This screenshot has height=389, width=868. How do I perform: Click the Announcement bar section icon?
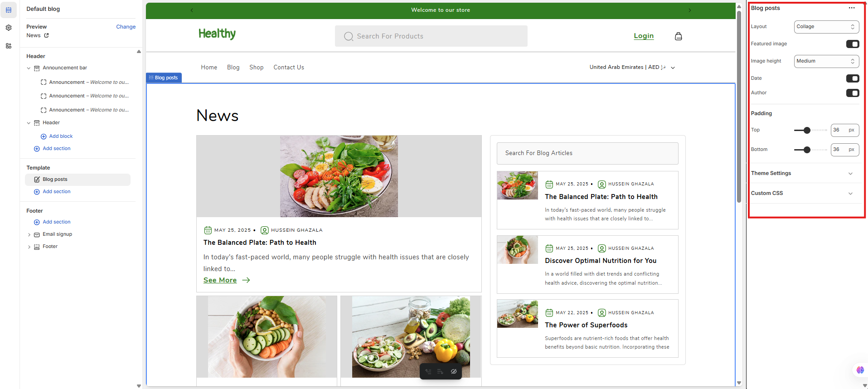(x=37, y=68)
